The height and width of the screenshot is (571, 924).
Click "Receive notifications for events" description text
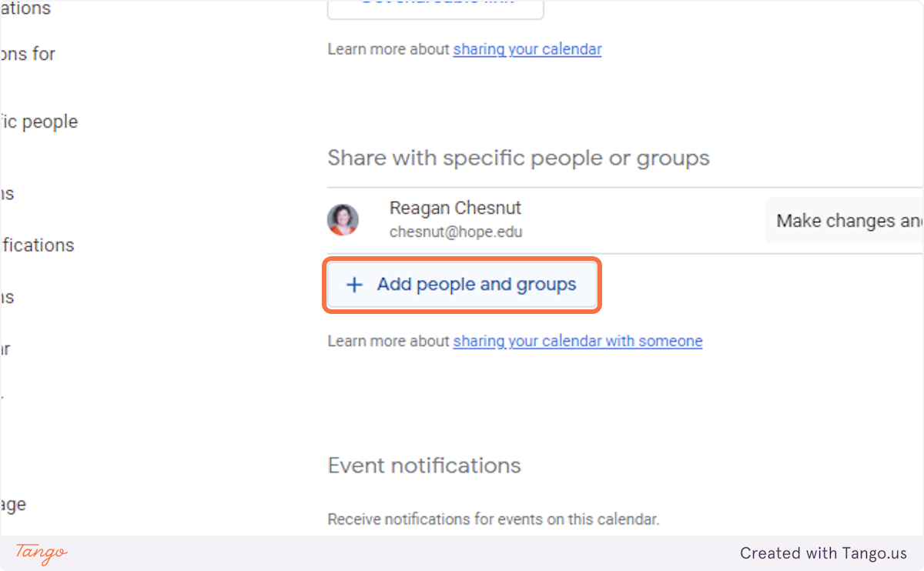click(x=494, y=519)
